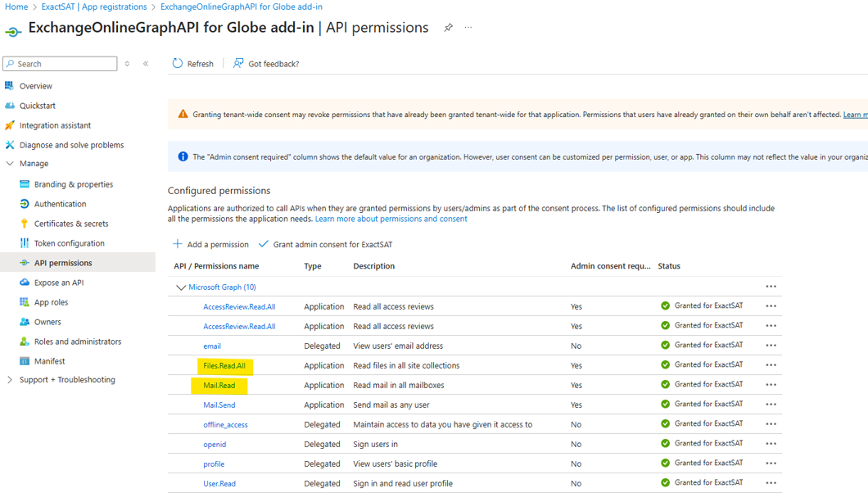The width and height of the screenshot is (868, 502).
Task: Go to Expose an API page
Action: (x=59, y=283)
